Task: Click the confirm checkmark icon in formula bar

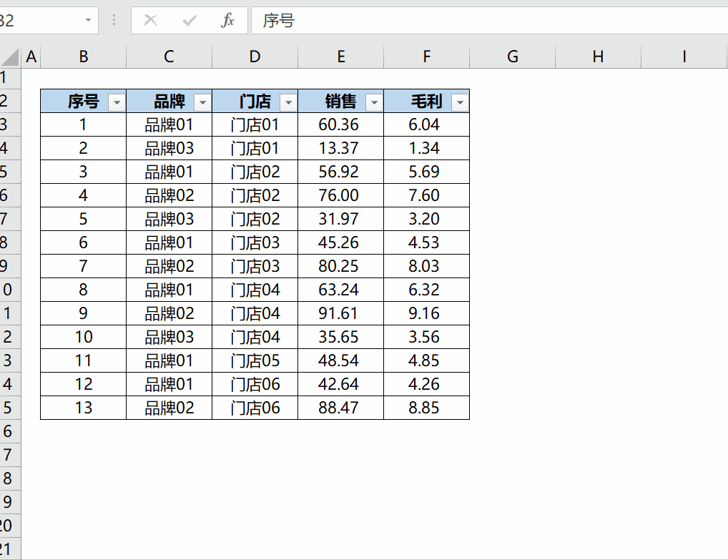Action: pos(189,20)
